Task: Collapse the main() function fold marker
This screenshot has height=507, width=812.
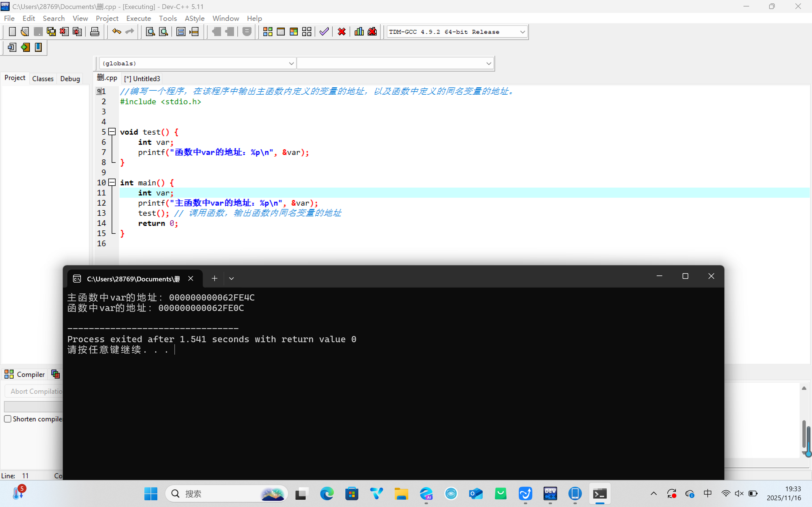Action: click(x=112, y=183)
